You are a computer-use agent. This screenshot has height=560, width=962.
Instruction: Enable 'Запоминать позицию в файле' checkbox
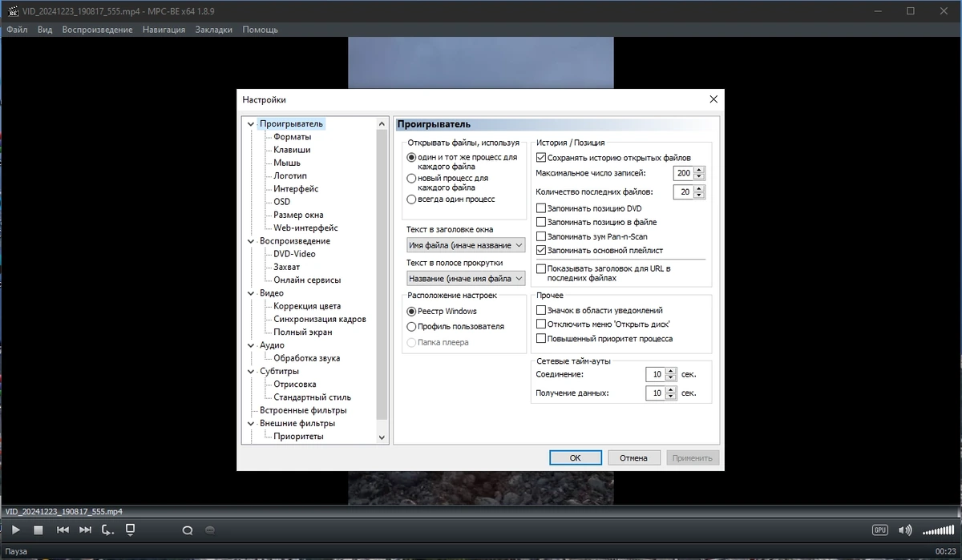(x=541, y=222)
